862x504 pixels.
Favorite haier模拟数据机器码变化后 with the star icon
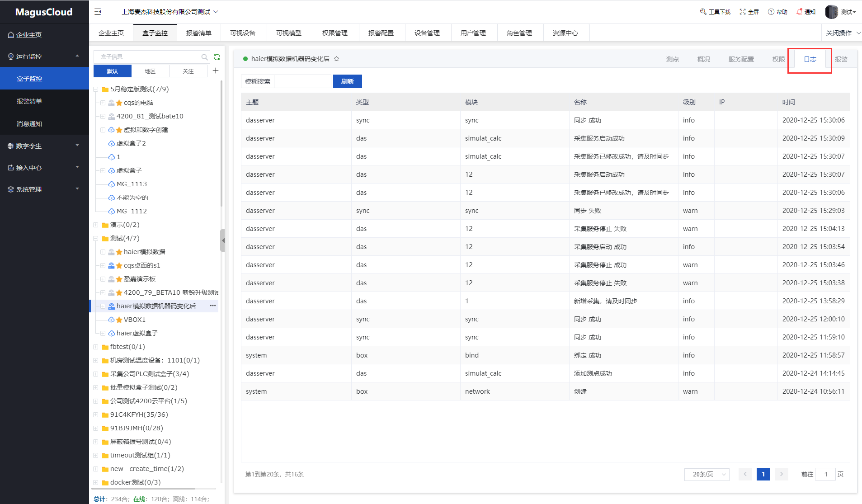click(337, 59)
